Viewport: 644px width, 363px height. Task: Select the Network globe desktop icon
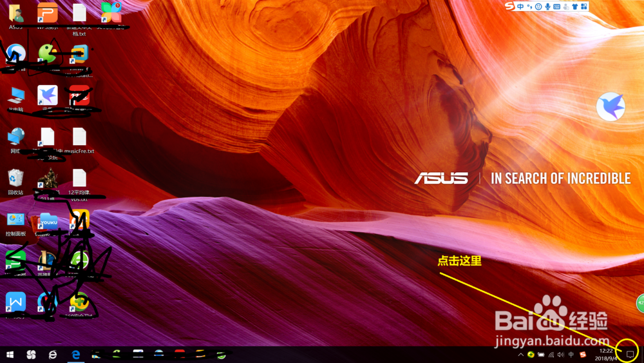pos(15,141)
